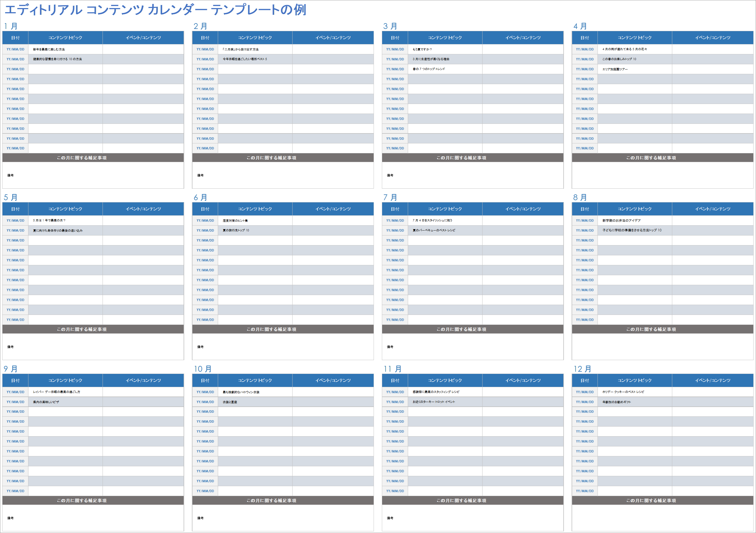756x533 pixels.
Task: Select the March イベント/コンテンツ column header
Action: coord(523,38)
